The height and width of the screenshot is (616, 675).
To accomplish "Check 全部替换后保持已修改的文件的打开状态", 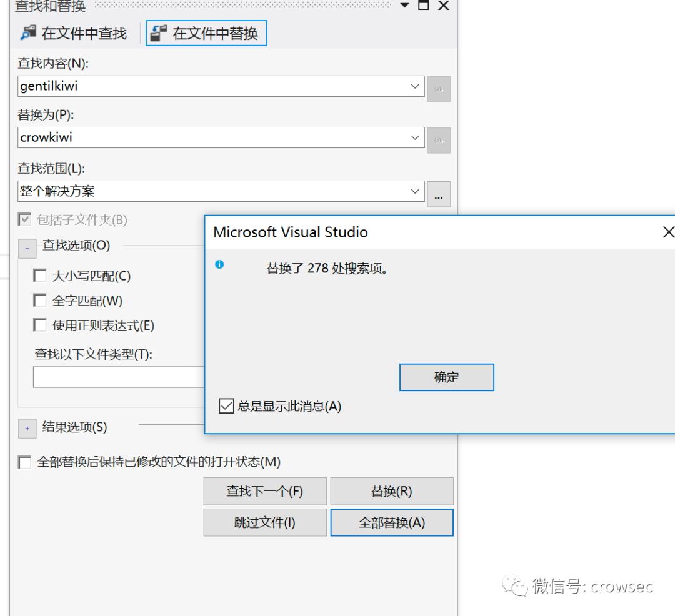I will click(x=24, y=462).
